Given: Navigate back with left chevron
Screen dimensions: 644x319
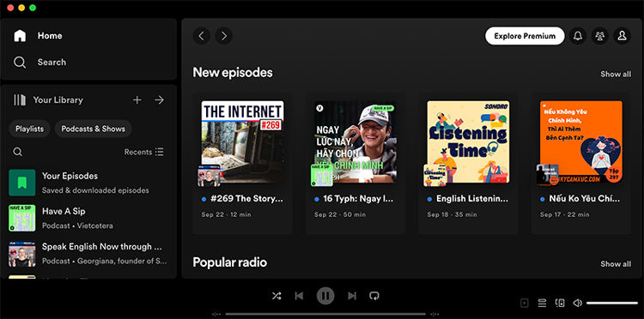Looking at the screenshot, I should point(202,36).
